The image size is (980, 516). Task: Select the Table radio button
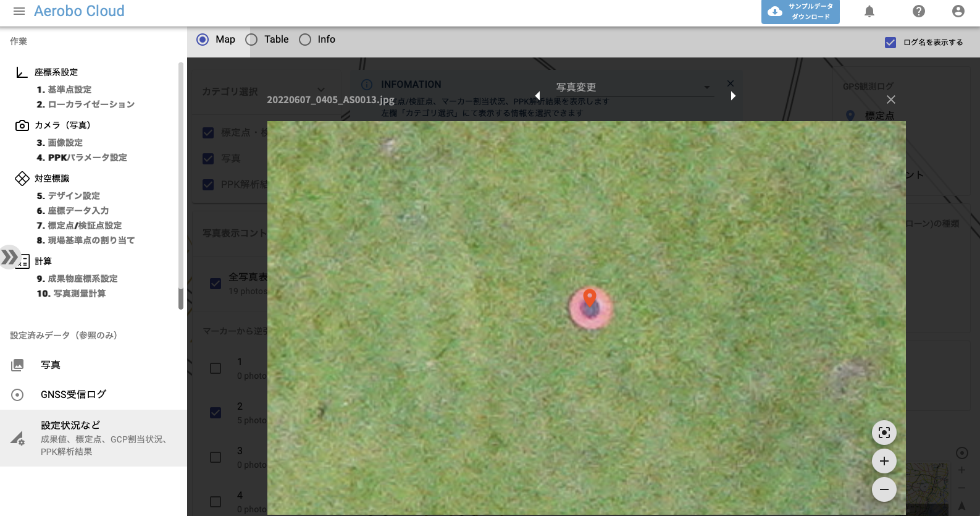pos(251,40)
